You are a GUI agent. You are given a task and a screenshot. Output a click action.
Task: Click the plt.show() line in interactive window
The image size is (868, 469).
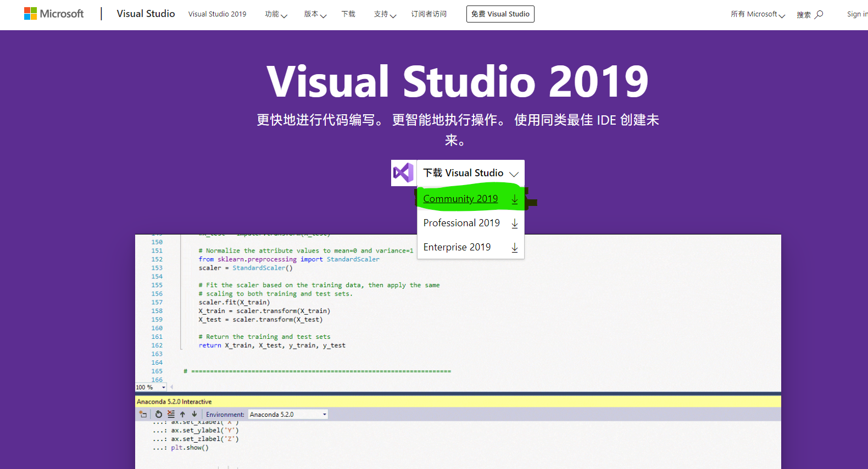(x=190, y=448)
